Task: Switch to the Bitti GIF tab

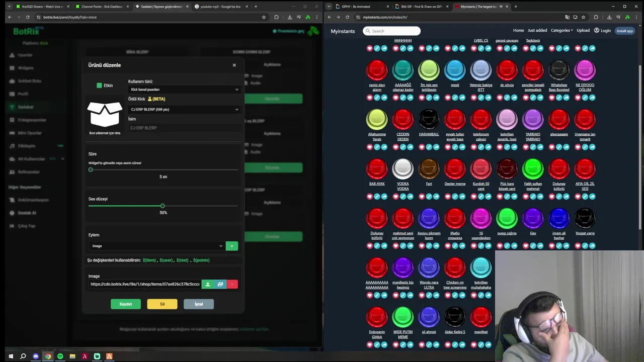Action: 420,7
